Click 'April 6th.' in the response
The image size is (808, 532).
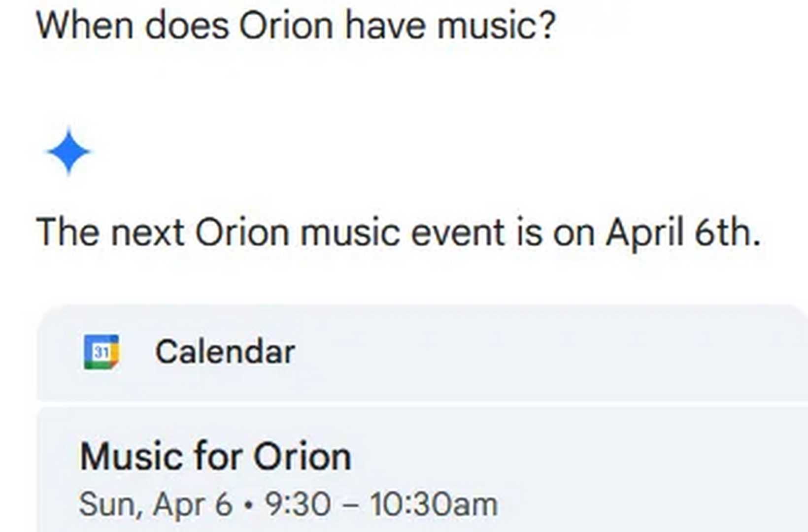pos(683,232)
